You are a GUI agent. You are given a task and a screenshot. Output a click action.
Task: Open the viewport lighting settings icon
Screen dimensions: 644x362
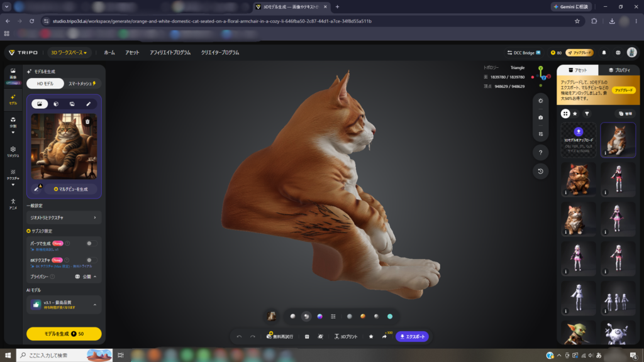pos(540,101)
